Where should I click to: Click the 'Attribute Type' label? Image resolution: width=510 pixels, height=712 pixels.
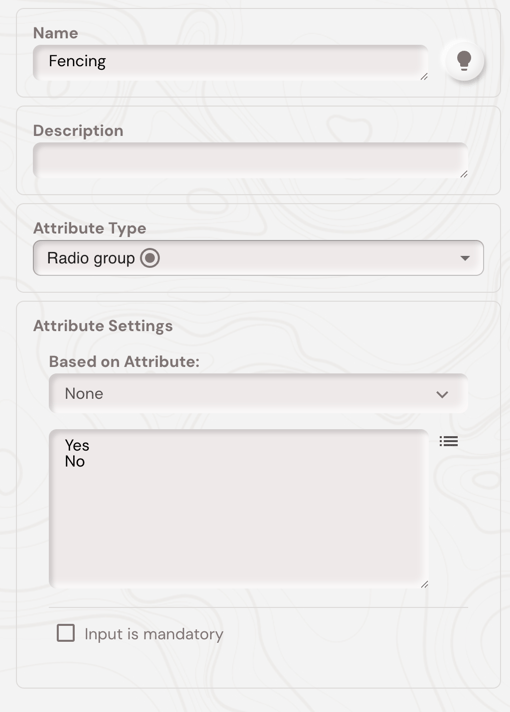[89, 228]
